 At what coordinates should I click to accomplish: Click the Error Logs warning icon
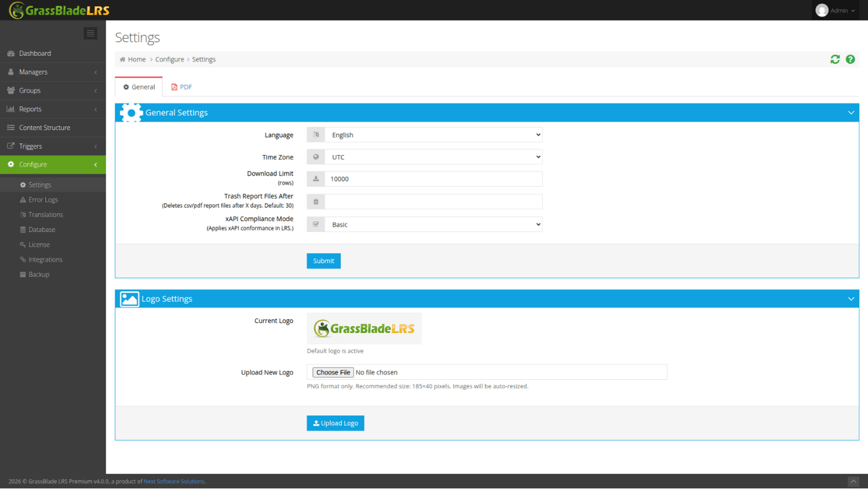(x=23, y=200)
